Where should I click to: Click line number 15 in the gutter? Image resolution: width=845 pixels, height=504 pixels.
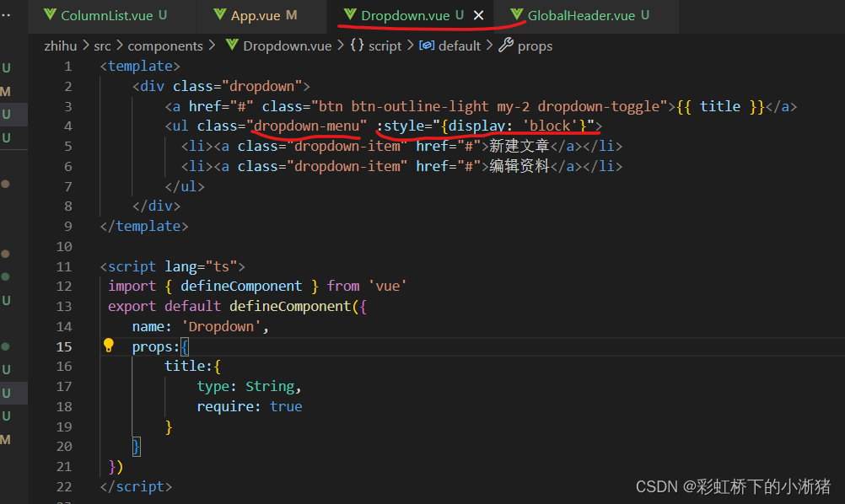pos(63,346)
